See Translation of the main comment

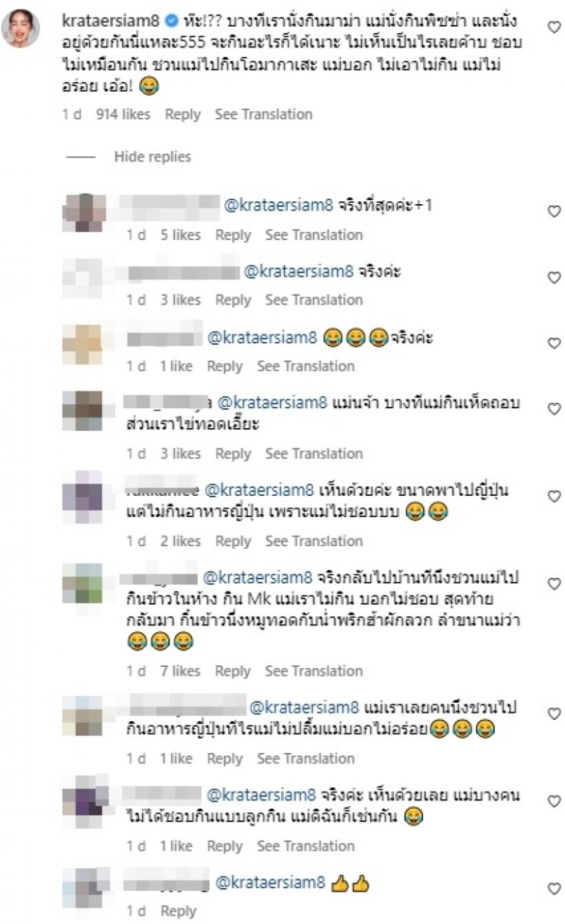(263, 114)
